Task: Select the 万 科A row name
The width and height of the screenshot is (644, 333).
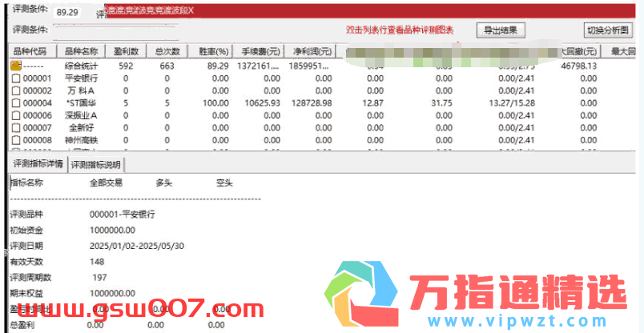Action: (82, 90)
